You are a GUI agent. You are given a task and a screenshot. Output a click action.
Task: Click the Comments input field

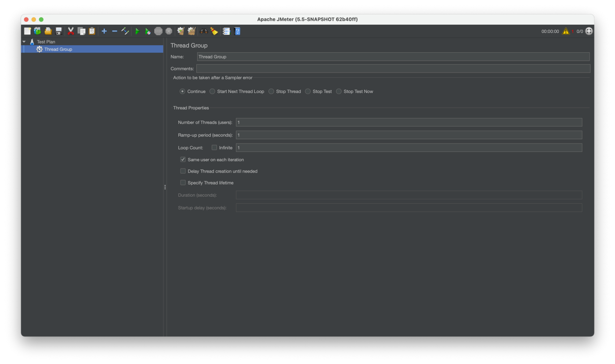tap(393, 68)
